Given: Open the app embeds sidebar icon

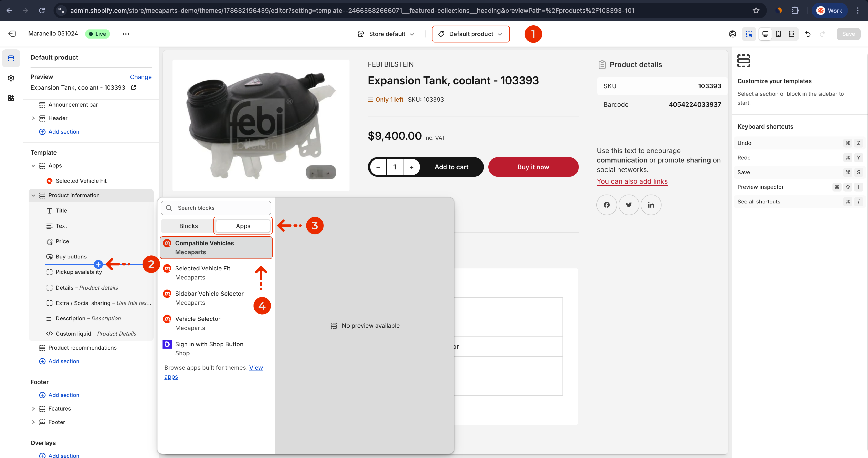Looking at the screenshot, I should [11, 98].
